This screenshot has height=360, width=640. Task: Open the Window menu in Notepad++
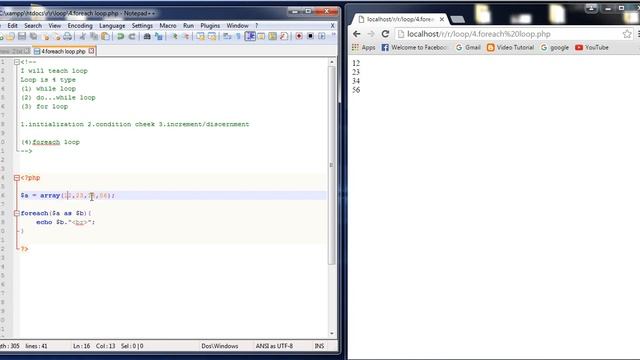click(237, 25)
